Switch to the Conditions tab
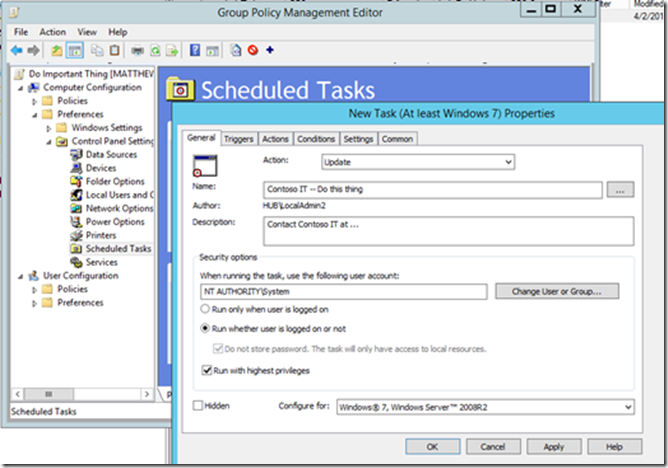The height and width of the screenshot is (468, 668). click(x=316, y=139)
